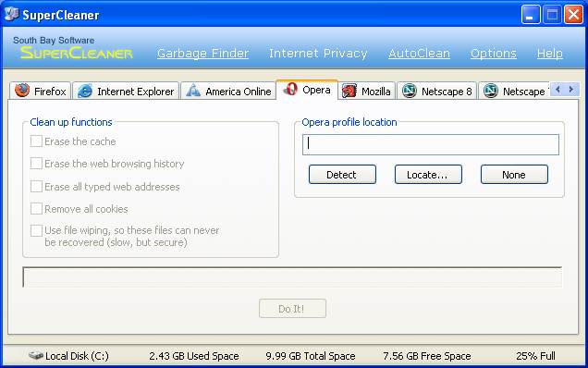The height and width of the screenshot is (368, 588).
Task: Click the Mozilla red dragon icon
Action: point(349,91)
